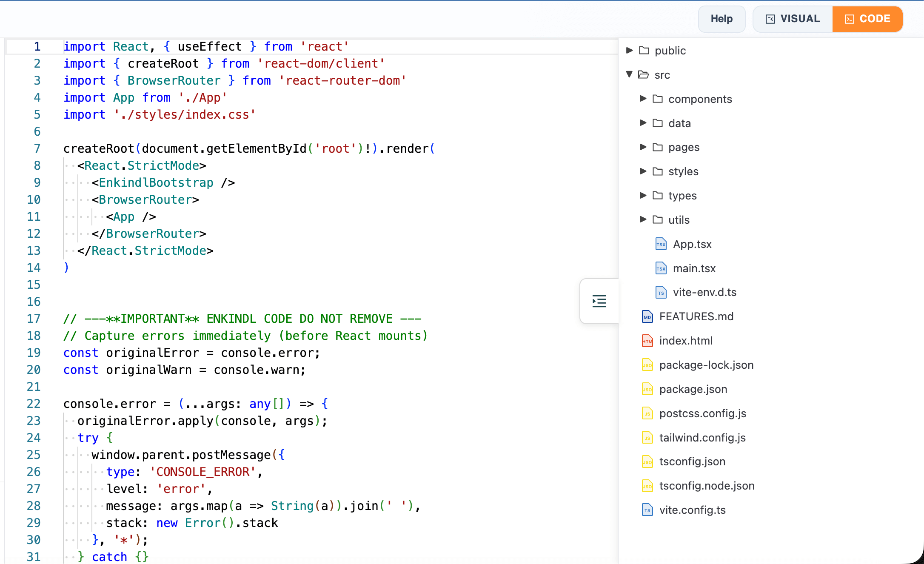Collapse the file tree panel toggle icon
This screenshot has height=564, width=924.
point(599,301)
